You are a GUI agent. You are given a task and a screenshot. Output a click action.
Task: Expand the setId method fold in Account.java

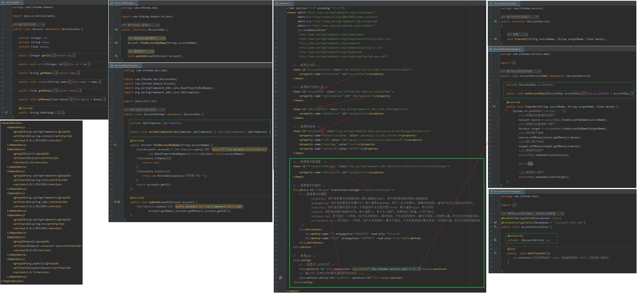coord(11,64)
